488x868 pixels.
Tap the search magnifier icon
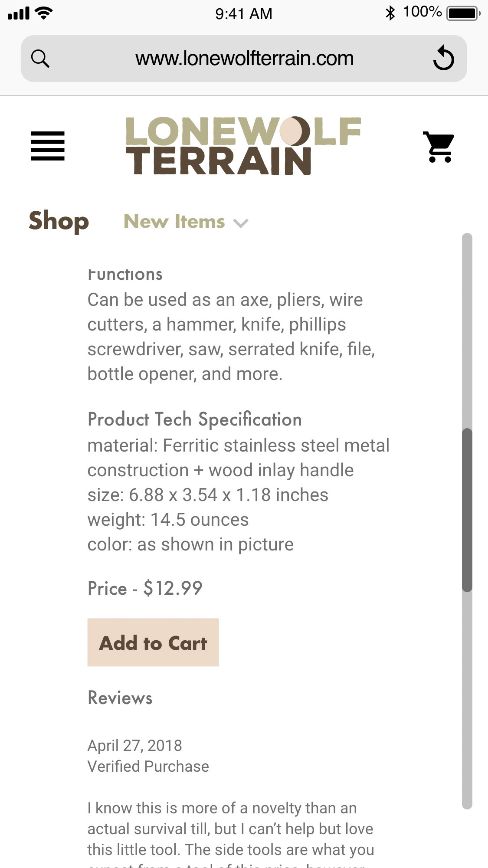pyautogui.click(x=40, y=59)
